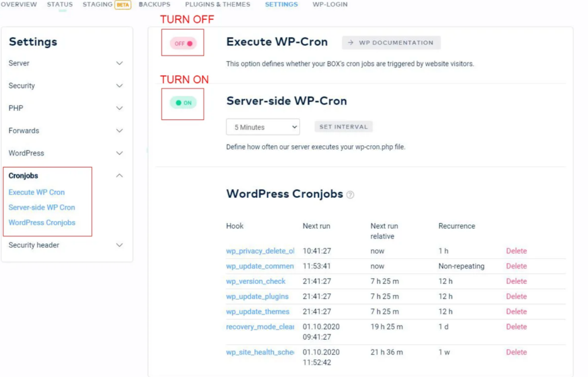The image size is (588, 377).
Task: Open the 5 Minutes interval dropdown
Action: [x=263, y=127]
